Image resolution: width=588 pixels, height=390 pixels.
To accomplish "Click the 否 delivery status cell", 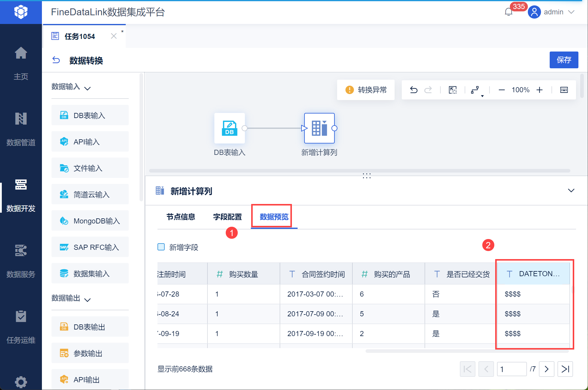I will pyautogui.click(x=461, y=294).
